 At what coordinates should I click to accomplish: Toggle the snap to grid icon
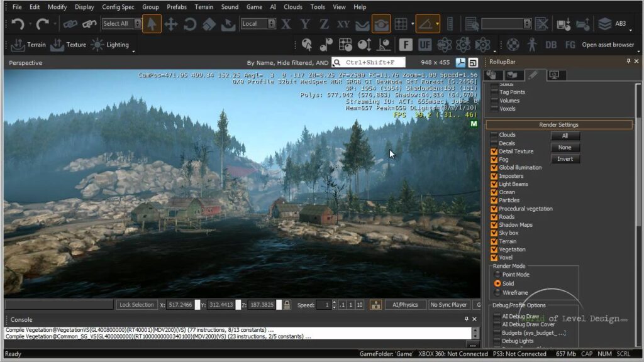click(x=401, y=24)
